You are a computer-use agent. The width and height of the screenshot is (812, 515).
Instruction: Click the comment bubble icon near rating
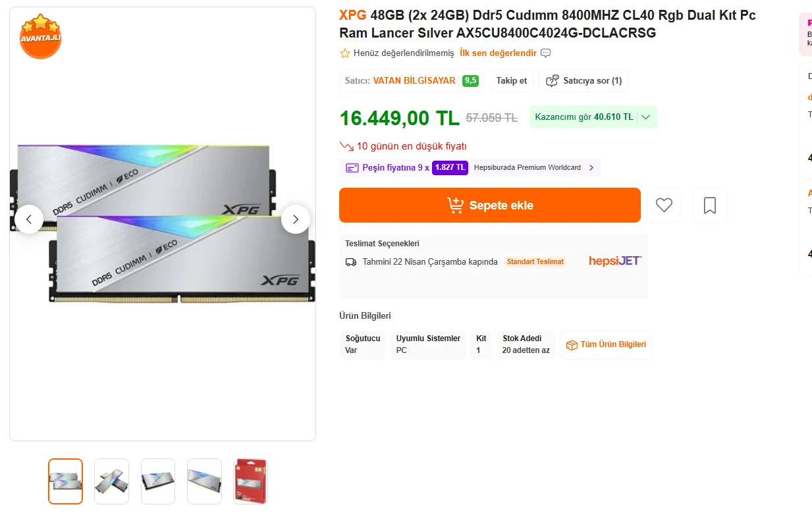pyautogui.click(x=545, y=53)
